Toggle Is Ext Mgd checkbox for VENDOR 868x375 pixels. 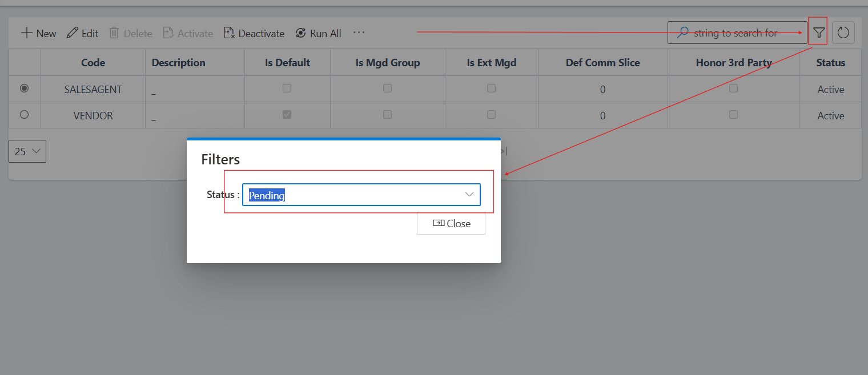click(x=491, y=115)
